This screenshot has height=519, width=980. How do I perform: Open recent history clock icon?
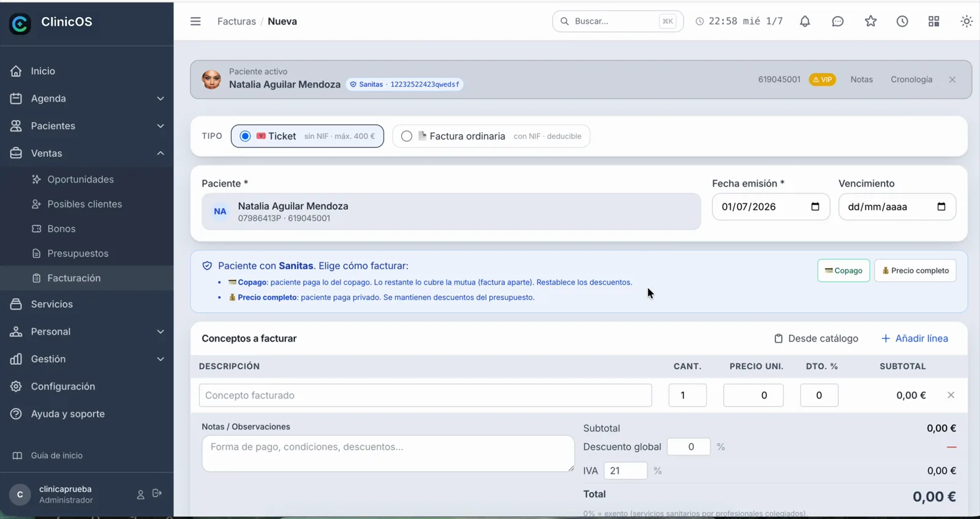tap(902, 21)
